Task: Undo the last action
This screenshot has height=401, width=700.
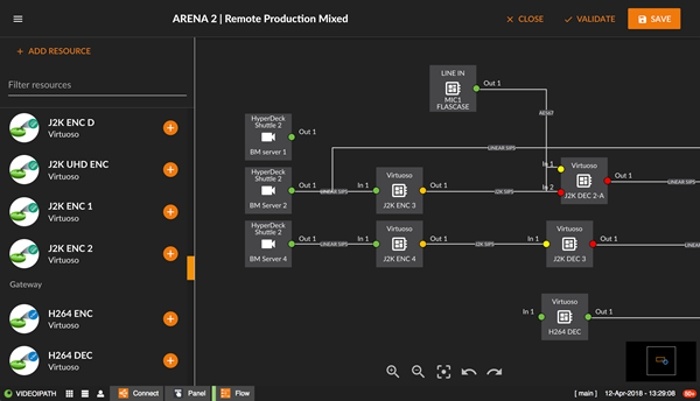Action: tap(469, 372)
